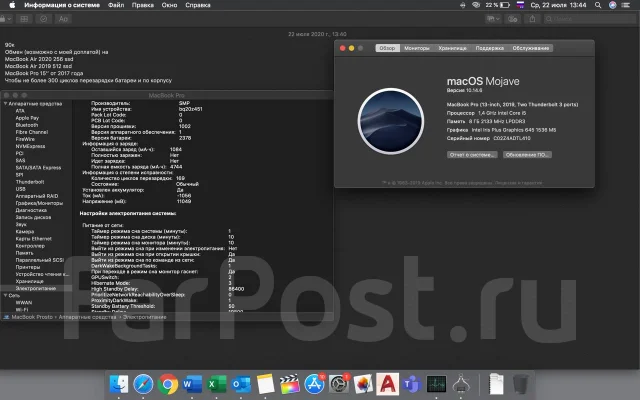The image size is (640, 400).
Task: Select Wi-Fi under Сеть
Action: (x=22, y=310)
